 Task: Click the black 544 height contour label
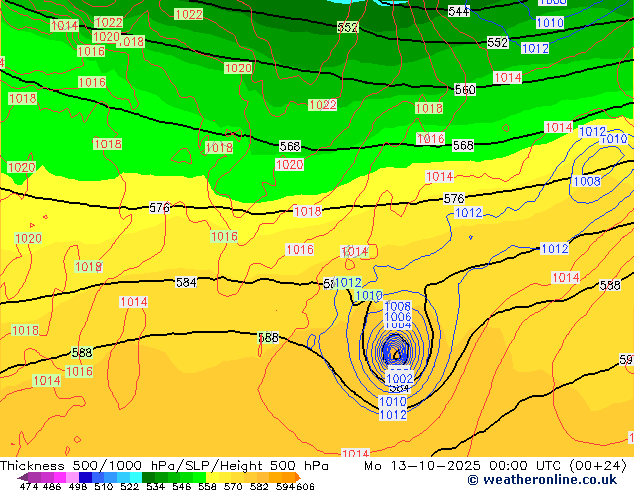coord(459,11)
